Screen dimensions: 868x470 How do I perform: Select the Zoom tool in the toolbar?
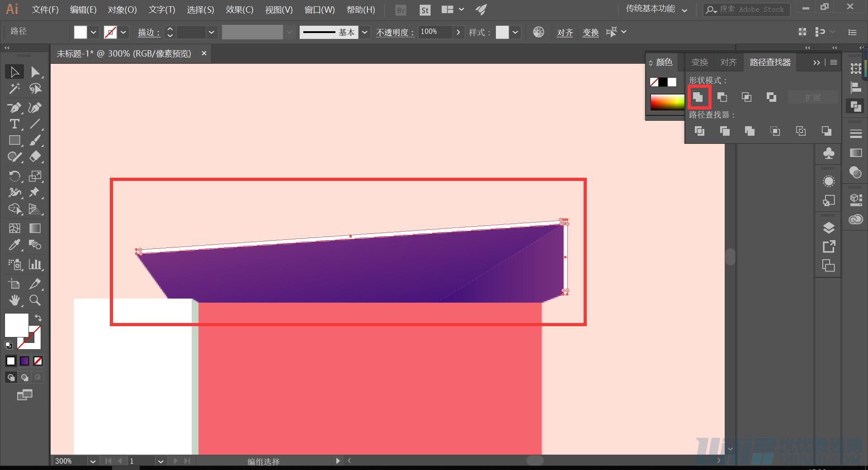click(36, 300)
